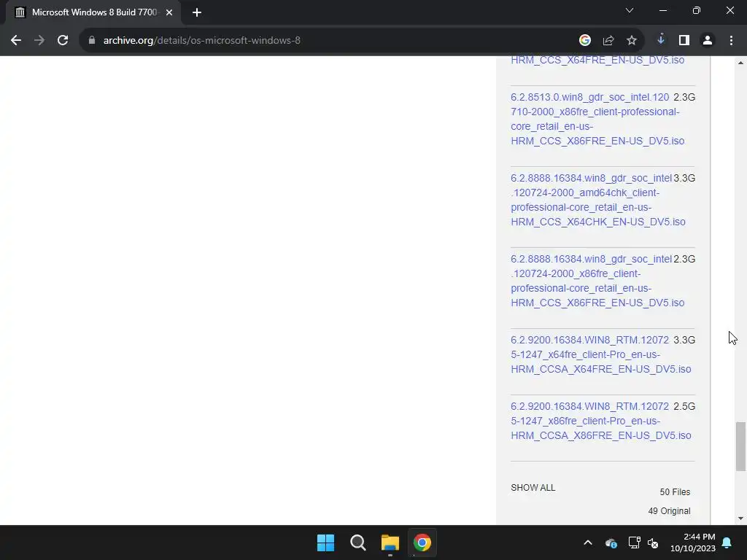747x560 pixels.
Task: Toggle the Chrome side panel
Action: click(x=684, y=41)
